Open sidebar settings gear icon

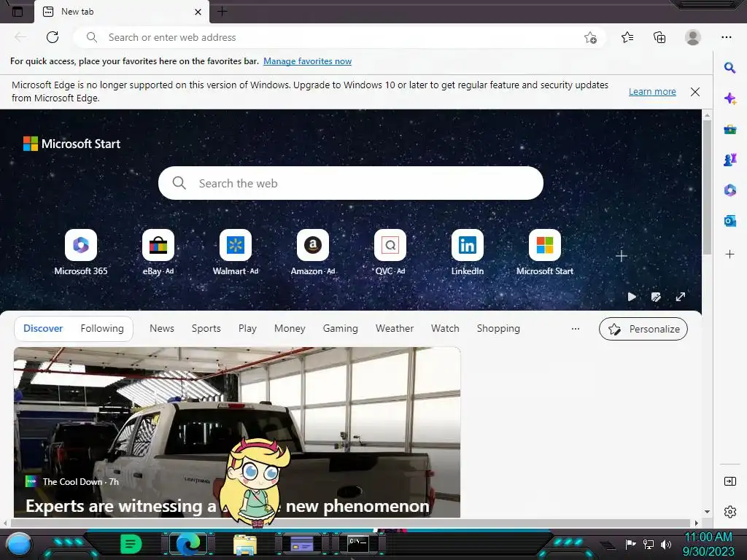pos(729,511)
